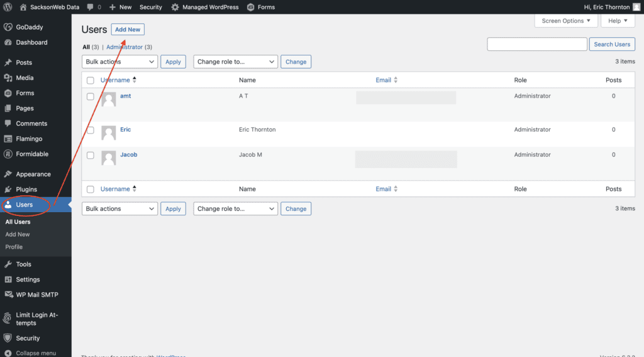Sort by Username in the table header
644x357 pixels.
tap(118, 80)
